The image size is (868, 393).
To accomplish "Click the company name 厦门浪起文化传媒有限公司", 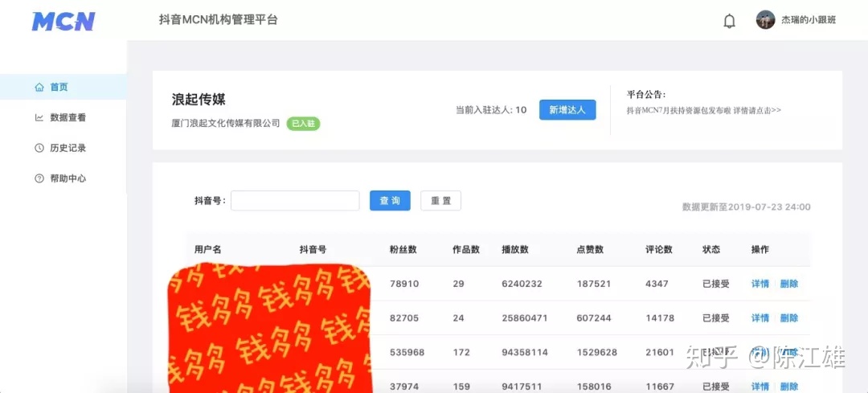I will pyautogui.click(x=226, y=124).
